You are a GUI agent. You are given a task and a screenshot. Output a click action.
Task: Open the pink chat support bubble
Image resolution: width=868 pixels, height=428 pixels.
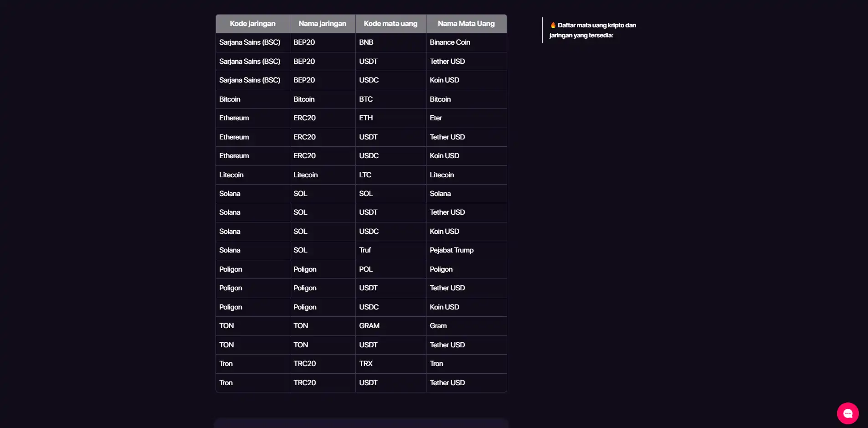pos(847,413)
